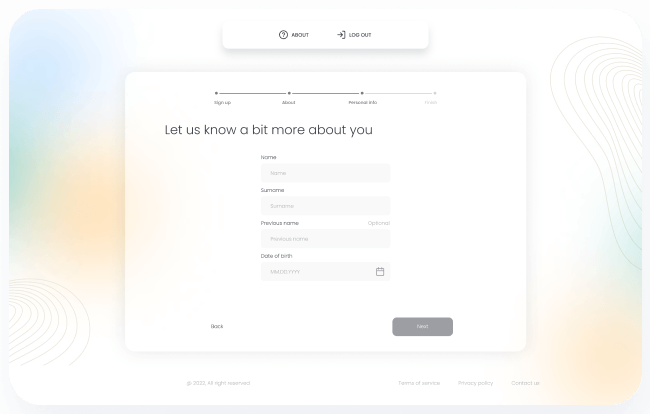Image resolution: width=650 pixels, height=414 pixels.
Task: Click the Finish step in progress bar
Action: (434, 93)
